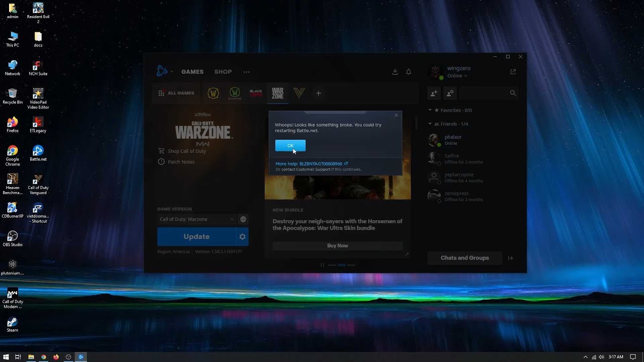Open the notifications bell
The width and height of the screenshot is (644, 362).
pyautogui.click(x=409, y=72)
